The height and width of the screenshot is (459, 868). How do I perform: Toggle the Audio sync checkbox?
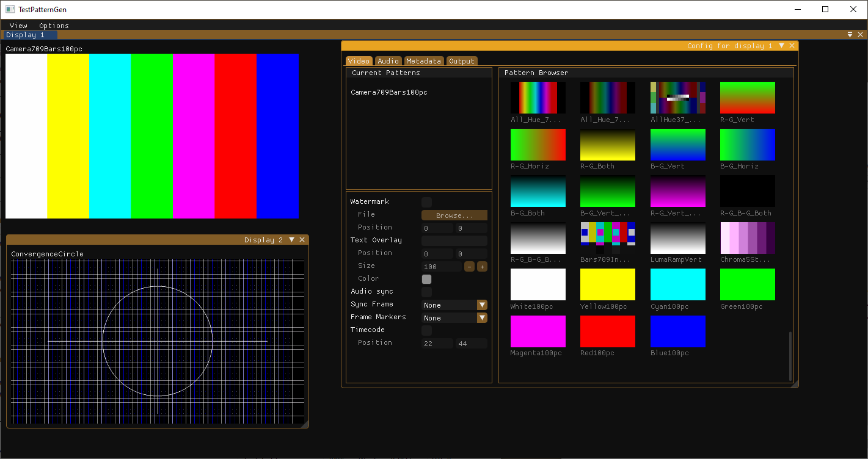[426, 292]
